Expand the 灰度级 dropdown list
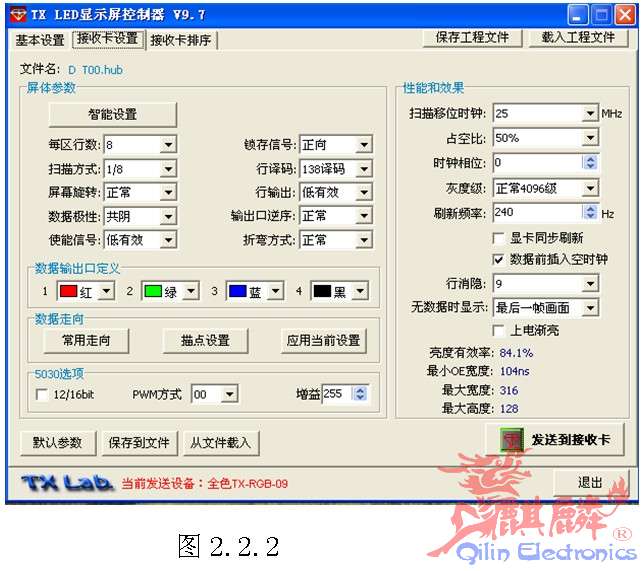 click(590, 187)
